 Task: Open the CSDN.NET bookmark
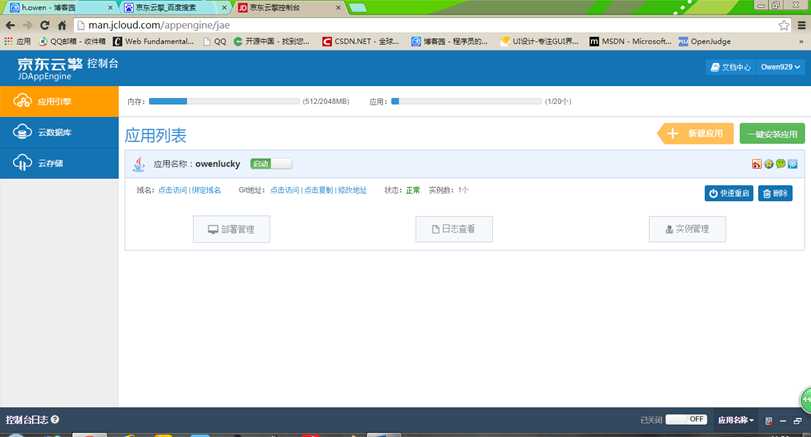pyautogui.click(x=361, y=41)
